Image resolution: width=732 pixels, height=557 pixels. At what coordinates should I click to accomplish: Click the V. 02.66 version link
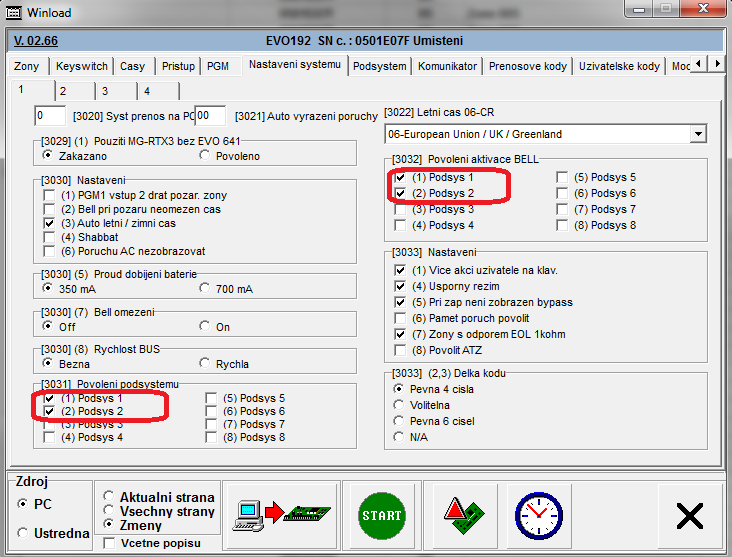(36, 41)
